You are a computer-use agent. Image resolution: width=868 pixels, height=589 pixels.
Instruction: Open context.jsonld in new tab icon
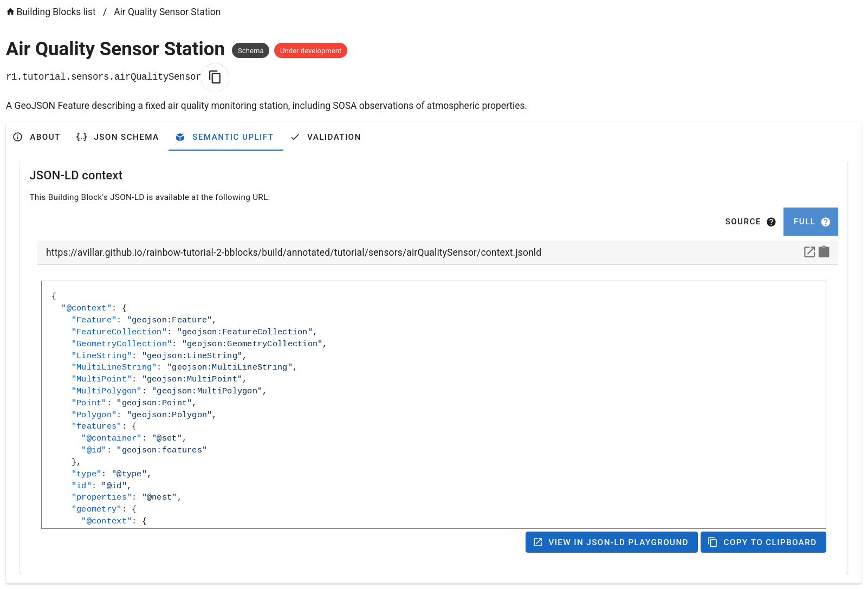coord(809,252)
